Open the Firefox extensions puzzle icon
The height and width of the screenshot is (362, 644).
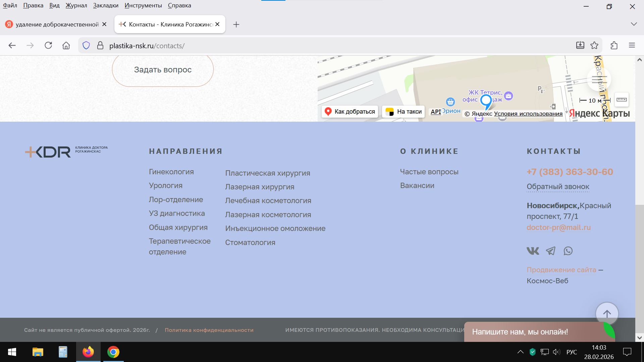(x=614, y=46)
